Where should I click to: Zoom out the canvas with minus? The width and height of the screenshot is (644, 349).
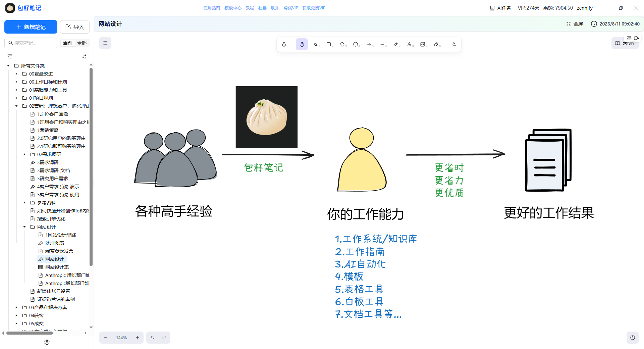click(105, 338)
